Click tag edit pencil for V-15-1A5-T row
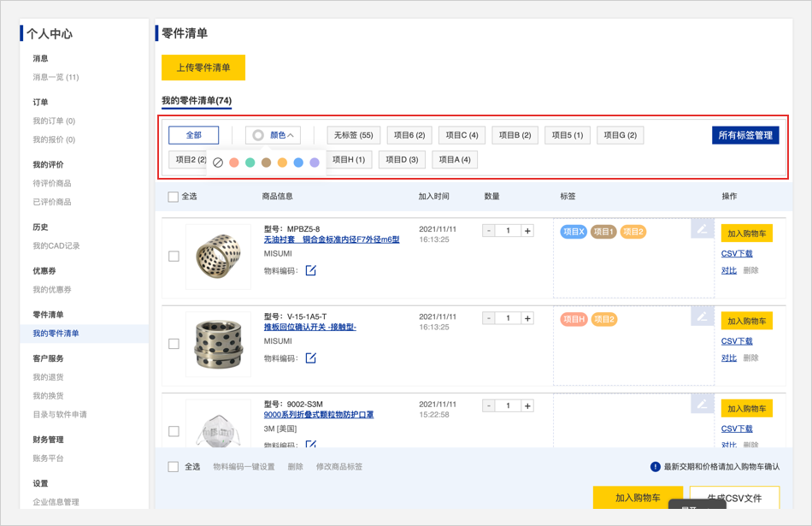 (x=702, y=316)
